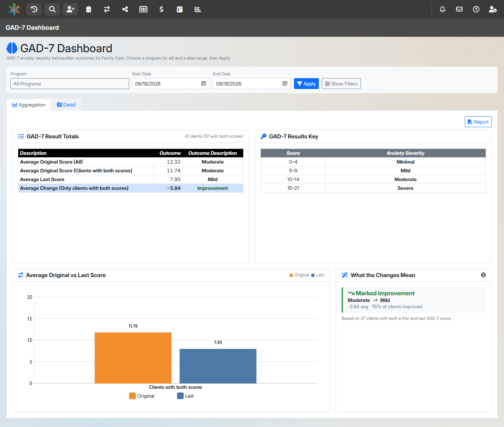Select the Average Change row value -3.84
The height and width of the screenshot is (427, 504).
point(174,188)
